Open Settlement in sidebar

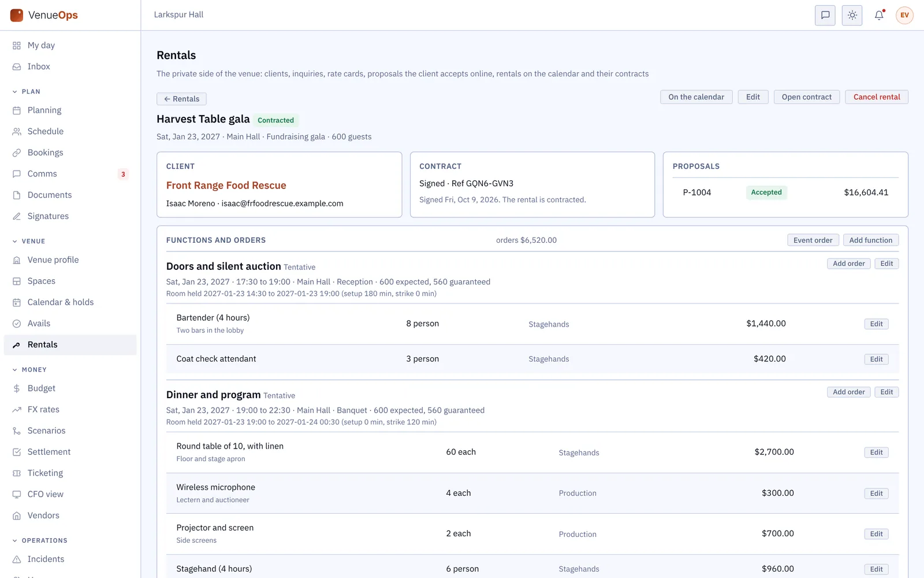pos(70,452)
